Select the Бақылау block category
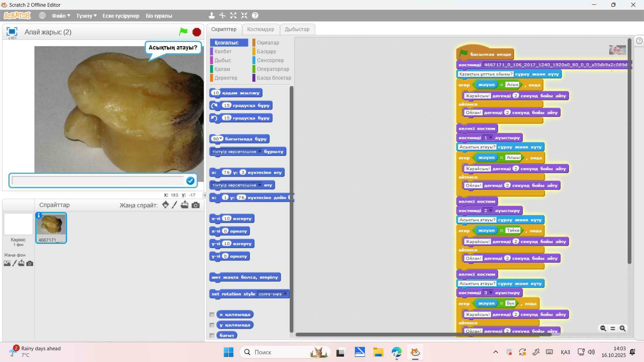The image size is (644, 362). point(266,51)
